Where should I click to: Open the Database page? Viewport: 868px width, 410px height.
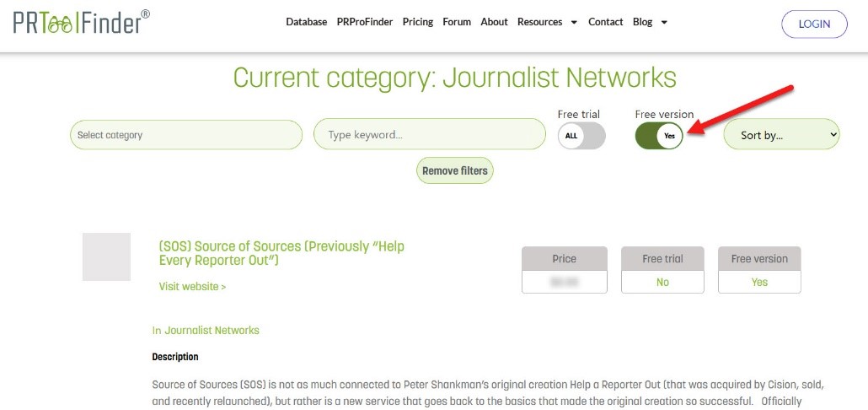[x=306, y=22]
